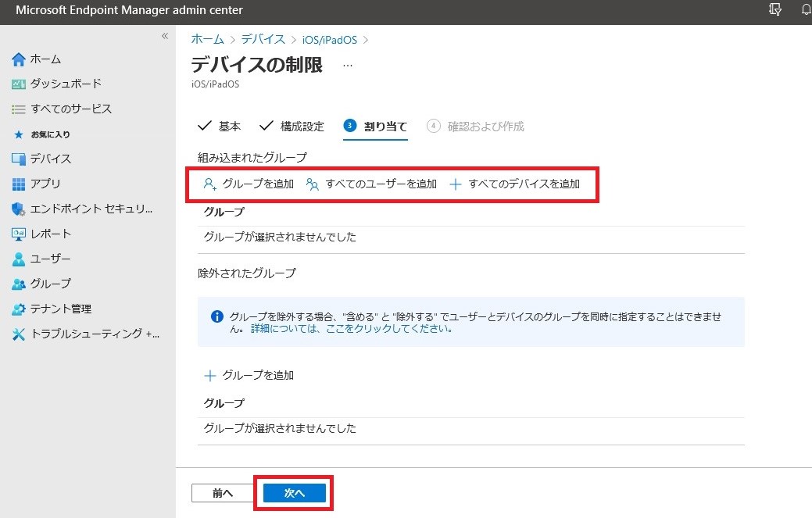812x518 pixels.
Task: Select エンドポイント セキュリ... in the sidebar
Action: pyautogui.click(x=91, y=209)
